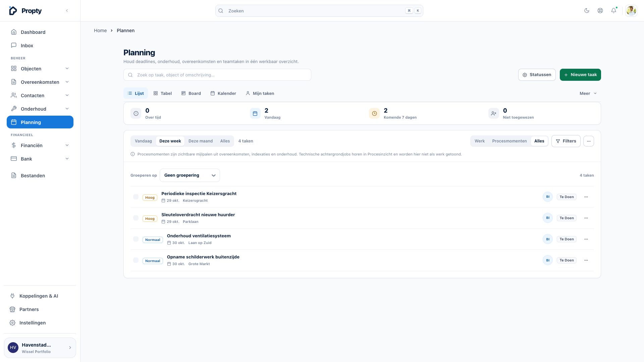Expand the Financiën sidebar group

tap(40, 145)
